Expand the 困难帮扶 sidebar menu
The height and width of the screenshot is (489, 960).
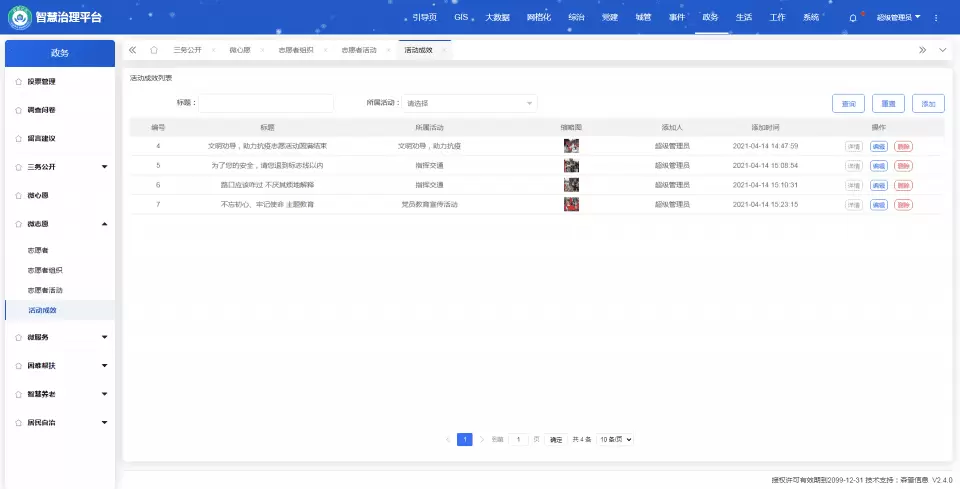click(104, 366)
